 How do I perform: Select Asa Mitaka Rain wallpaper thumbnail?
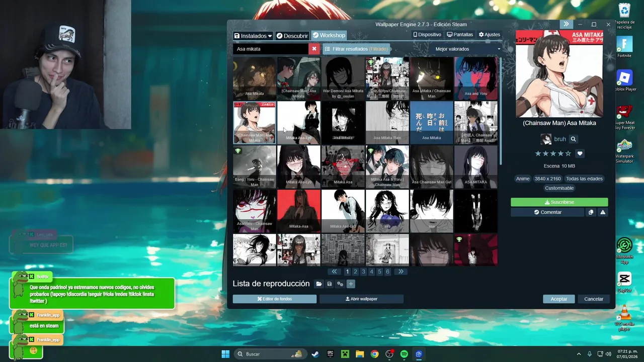coord(387,123)
